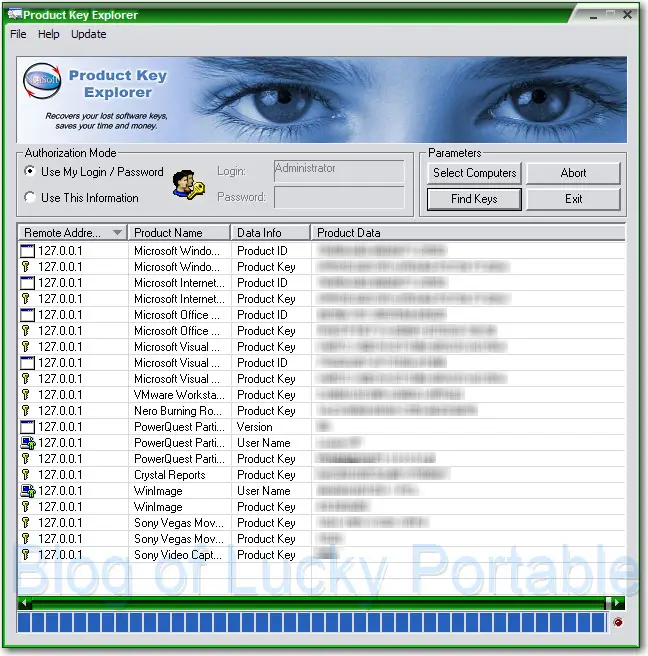Screen dimensions: 648x656
Task: Click the window icon in Microsoft Internet Product ID row
Action: click(27, 283)
